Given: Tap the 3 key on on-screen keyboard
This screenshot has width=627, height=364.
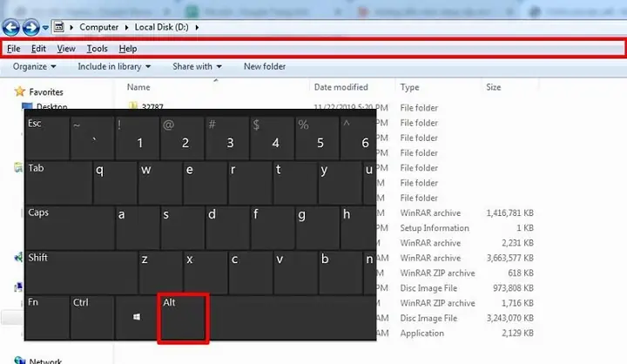Looking at the screenshot, I should [227, 138].
